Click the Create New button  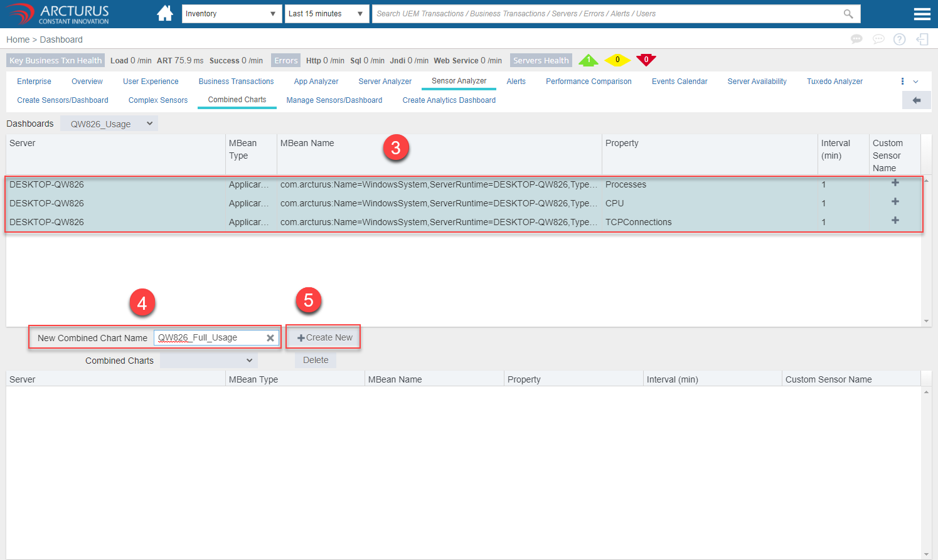tap(324, 337)
